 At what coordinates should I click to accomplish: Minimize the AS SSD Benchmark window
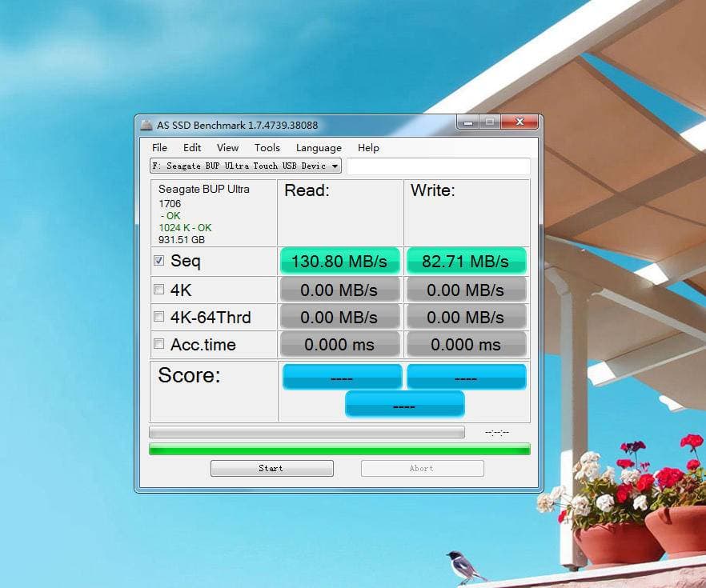(x=468, y=122)
